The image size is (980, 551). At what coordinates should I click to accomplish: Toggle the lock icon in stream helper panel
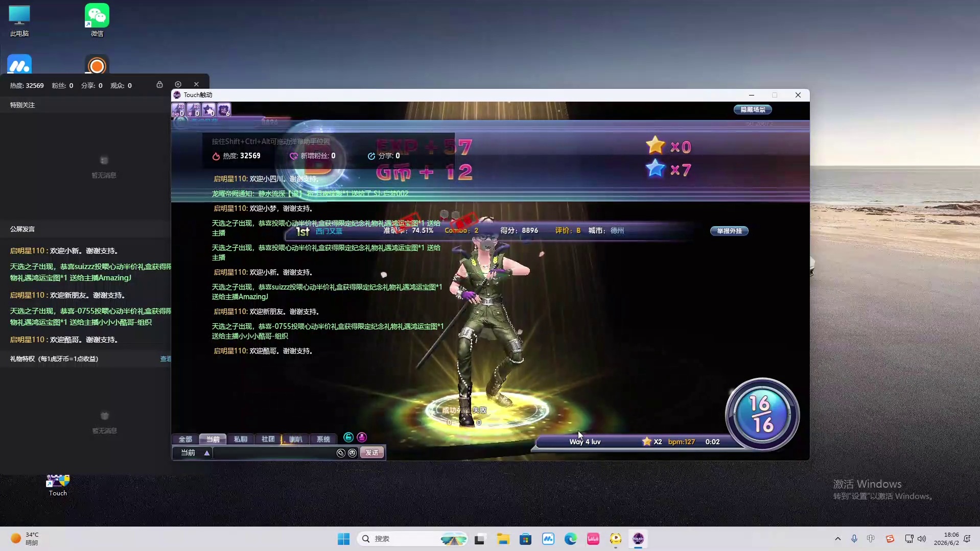[x=159, y=85]
